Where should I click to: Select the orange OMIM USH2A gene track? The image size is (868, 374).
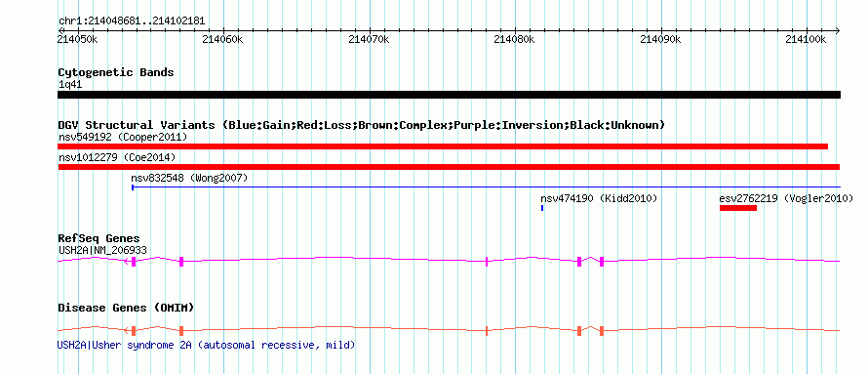click(x=449, y=330)
